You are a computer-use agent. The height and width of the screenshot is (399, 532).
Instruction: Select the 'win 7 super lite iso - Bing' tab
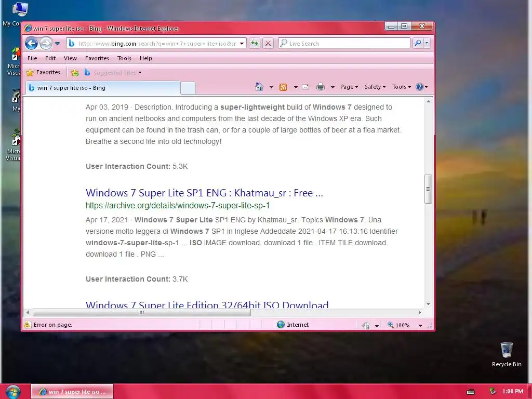click(102, 88)
